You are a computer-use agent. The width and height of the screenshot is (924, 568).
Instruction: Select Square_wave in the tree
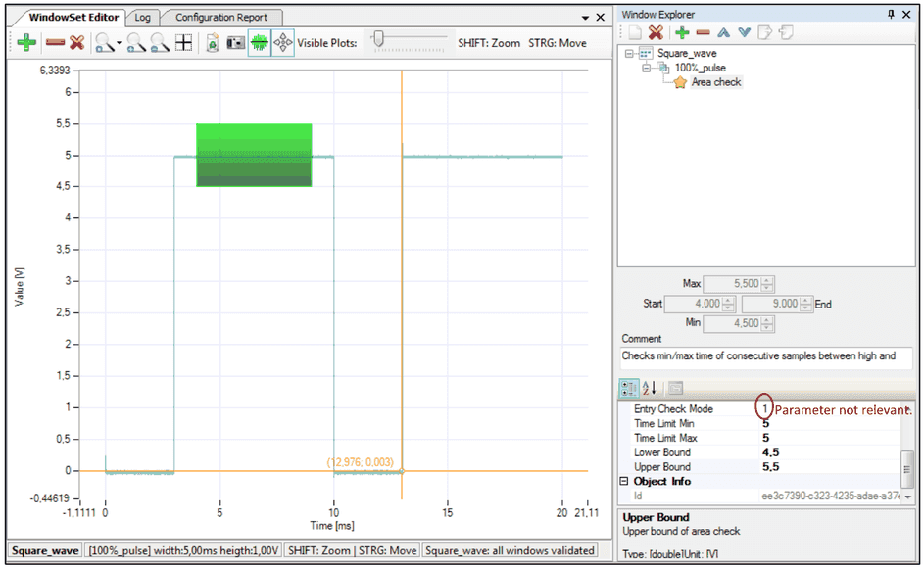point(687,53)
